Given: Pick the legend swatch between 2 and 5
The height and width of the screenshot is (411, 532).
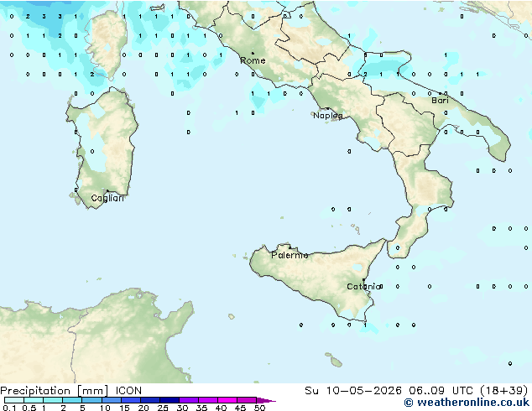Looking at the screenshot, I should pos(72,400).
